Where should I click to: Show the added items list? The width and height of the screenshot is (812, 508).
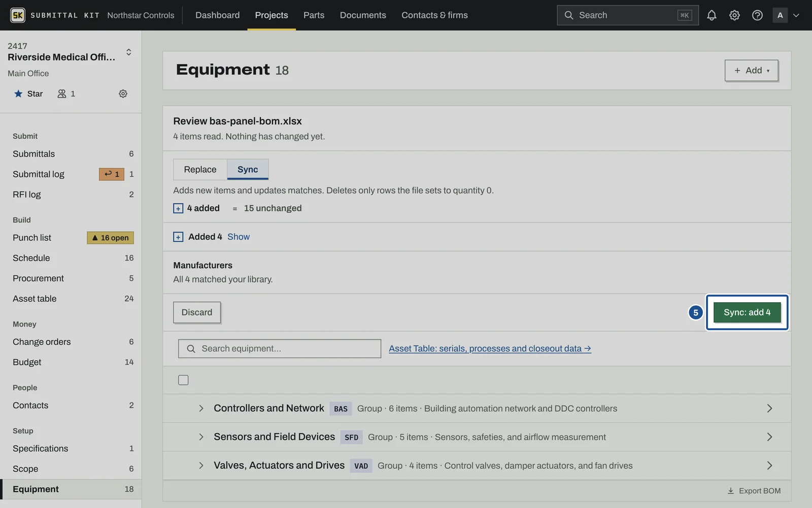click(239, 237)
